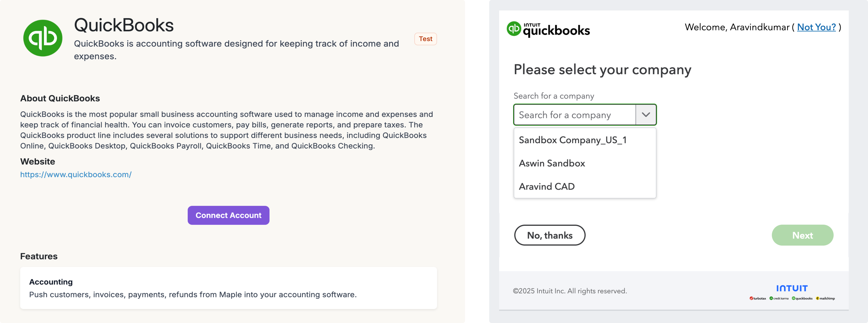Select Sandbox Company_US_1 from the list
The image size is (868, 323).
pos(573,140)
